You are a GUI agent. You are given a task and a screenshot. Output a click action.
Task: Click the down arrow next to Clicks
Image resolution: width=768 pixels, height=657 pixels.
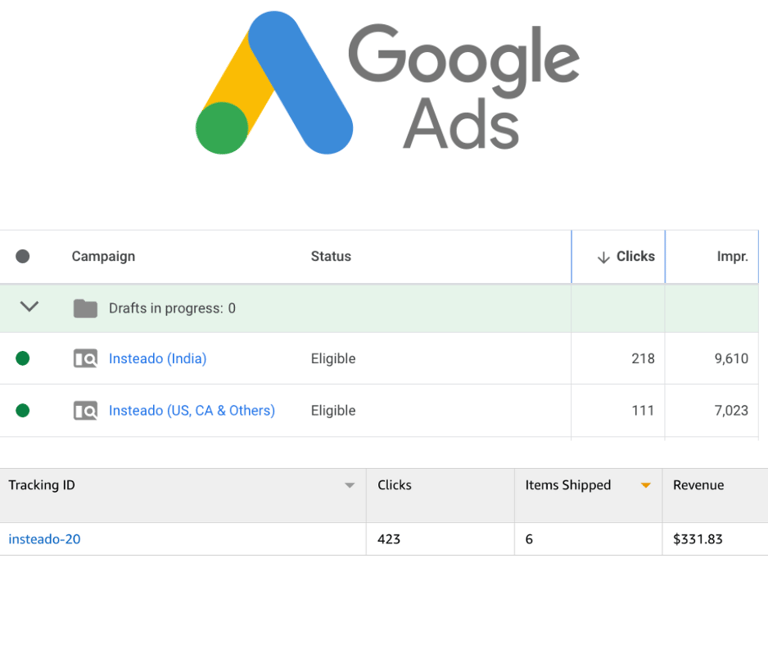[x=603, y=257]
